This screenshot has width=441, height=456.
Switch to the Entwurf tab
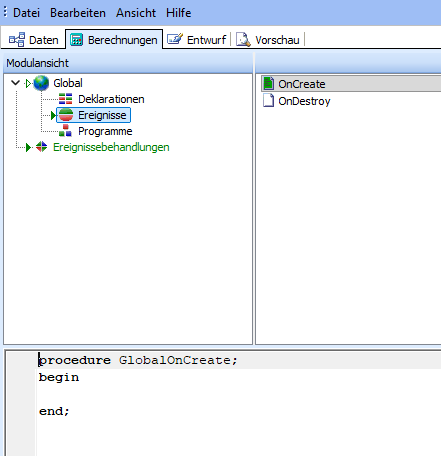coord(197,40)
